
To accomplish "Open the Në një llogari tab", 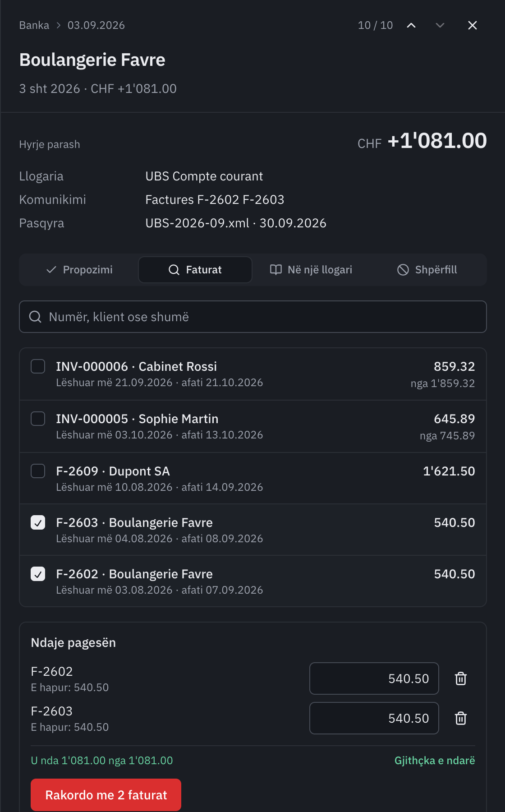I will tap(311, 270).
